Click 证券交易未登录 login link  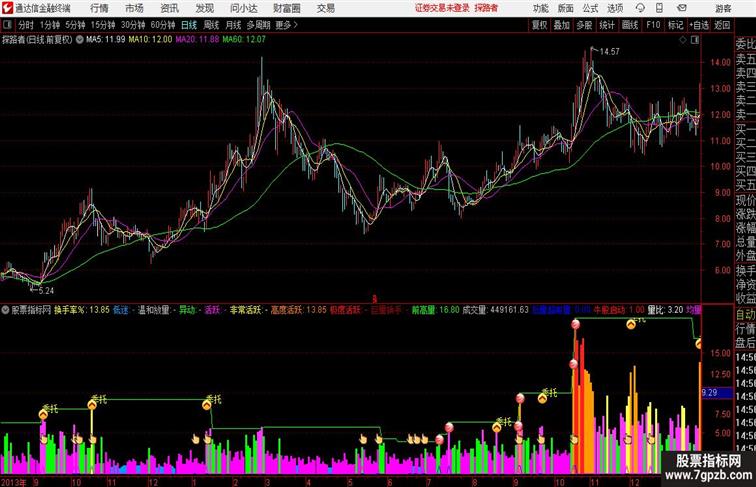442,8
